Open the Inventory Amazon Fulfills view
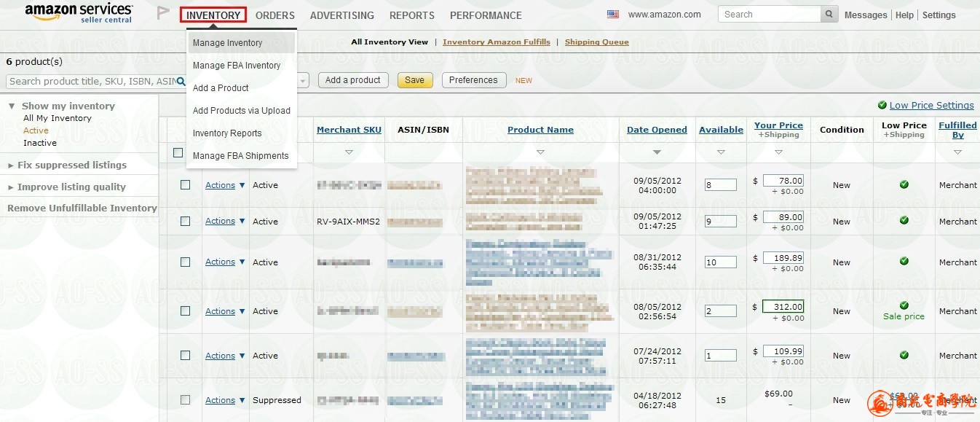This screenshot has width=980, height=422. [497, 42]
